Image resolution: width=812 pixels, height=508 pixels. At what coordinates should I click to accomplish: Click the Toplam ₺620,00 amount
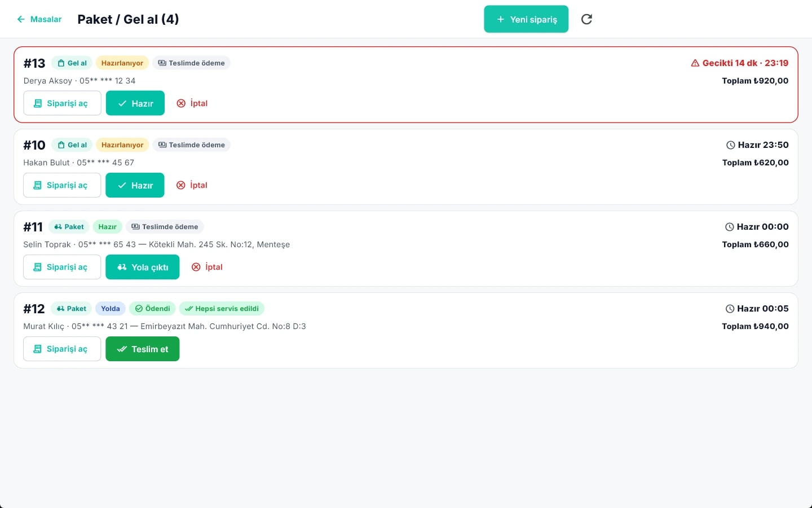tap(755, 163)
